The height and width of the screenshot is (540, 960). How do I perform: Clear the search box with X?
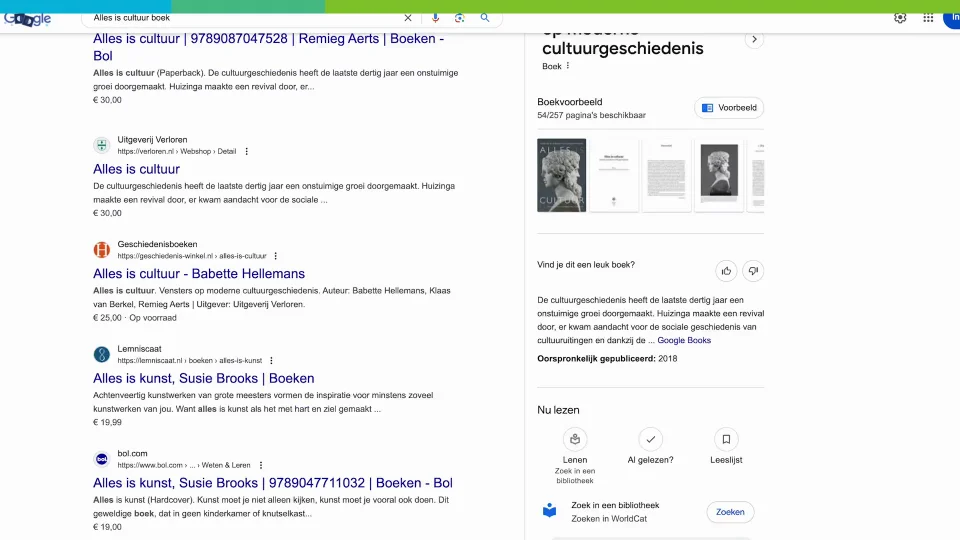click(x=408, y=18)
